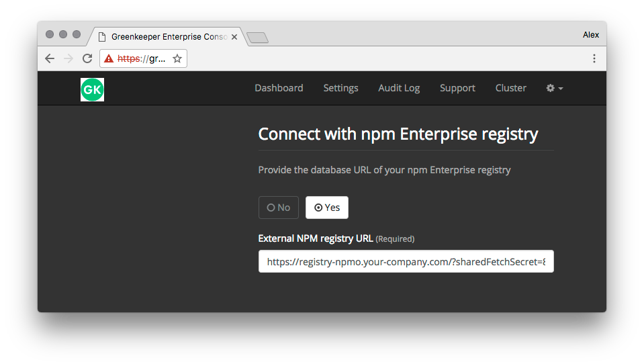Image resolution: width=644 pixels, height=362 pixels.
Task: Open the Dashboard page
Action: (x=279, y=88)
